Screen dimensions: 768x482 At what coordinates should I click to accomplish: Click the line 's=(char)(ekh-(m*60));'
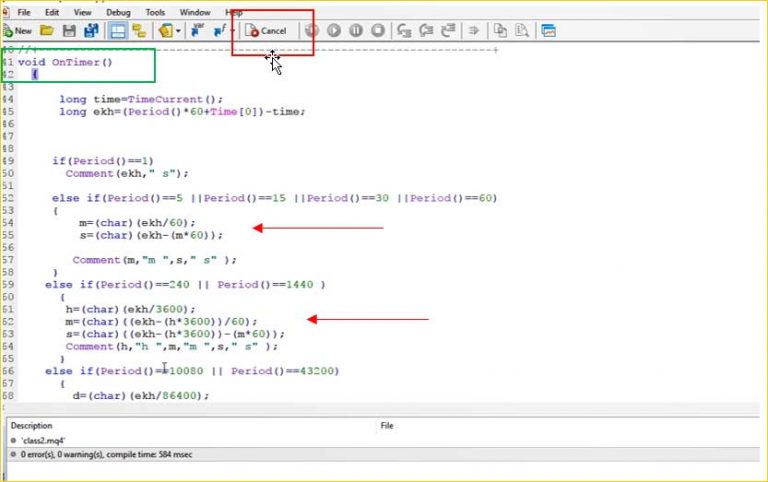151,235
